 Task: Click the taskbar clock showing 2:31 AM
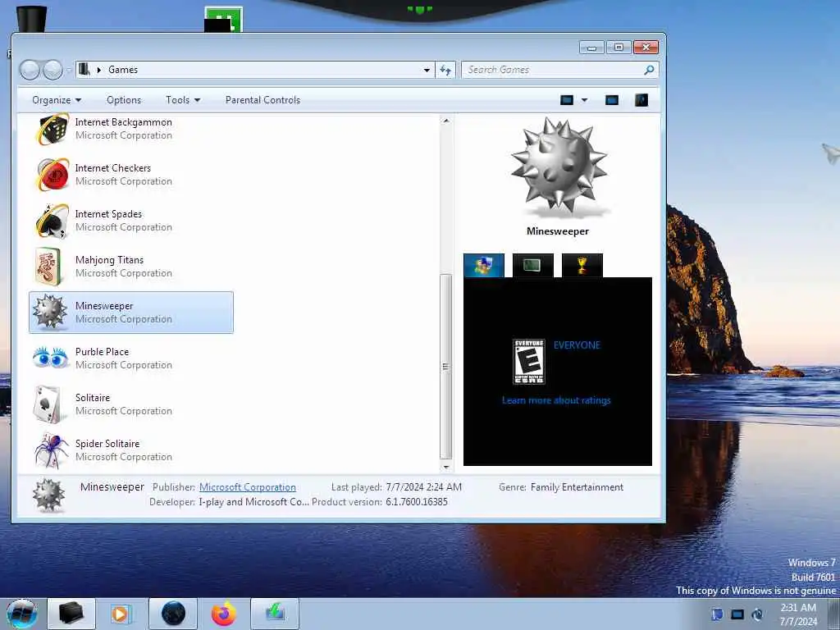coord(798,614)
